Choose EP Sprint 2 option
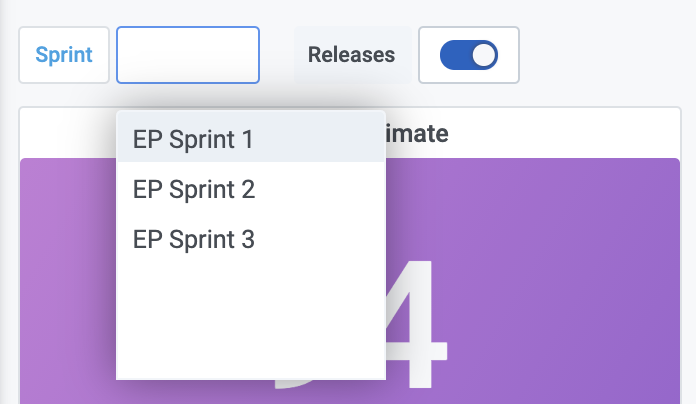 194,189
